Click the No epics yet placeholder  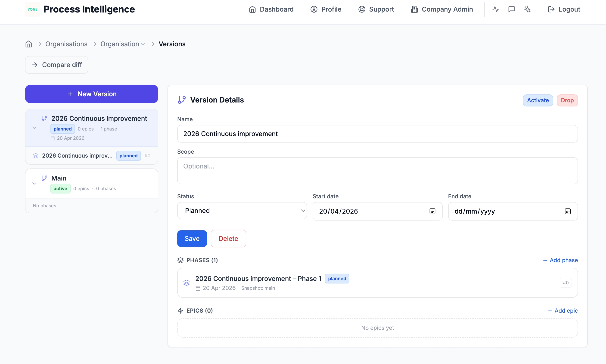(377, 328)
